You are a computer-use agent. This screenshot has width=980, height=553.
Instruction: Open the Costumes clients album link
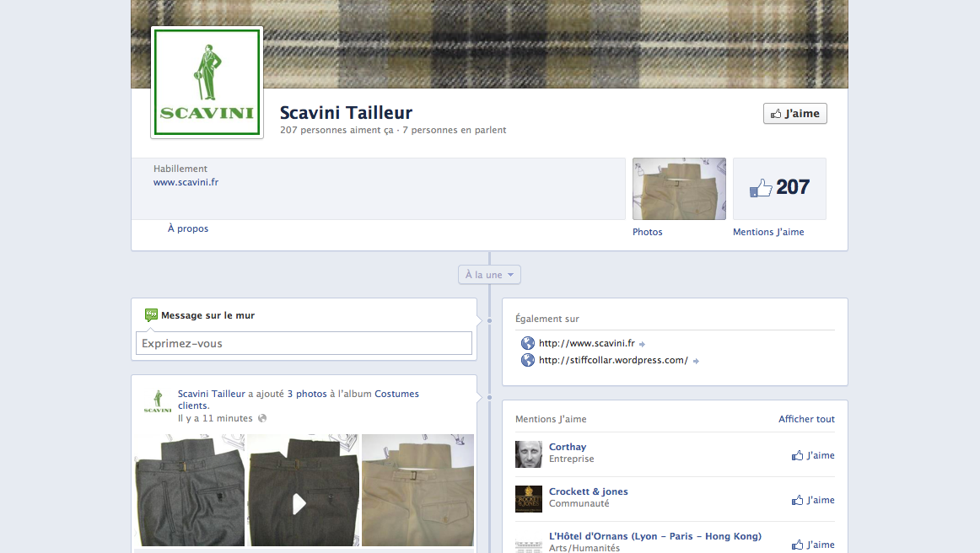click(396, 394)
